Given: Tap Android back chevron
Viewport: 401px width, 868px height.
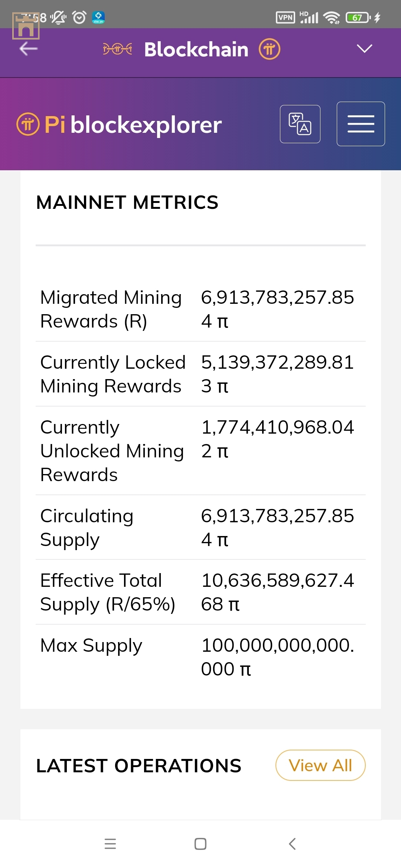Looking at the screenshot, I should [292, 844].
